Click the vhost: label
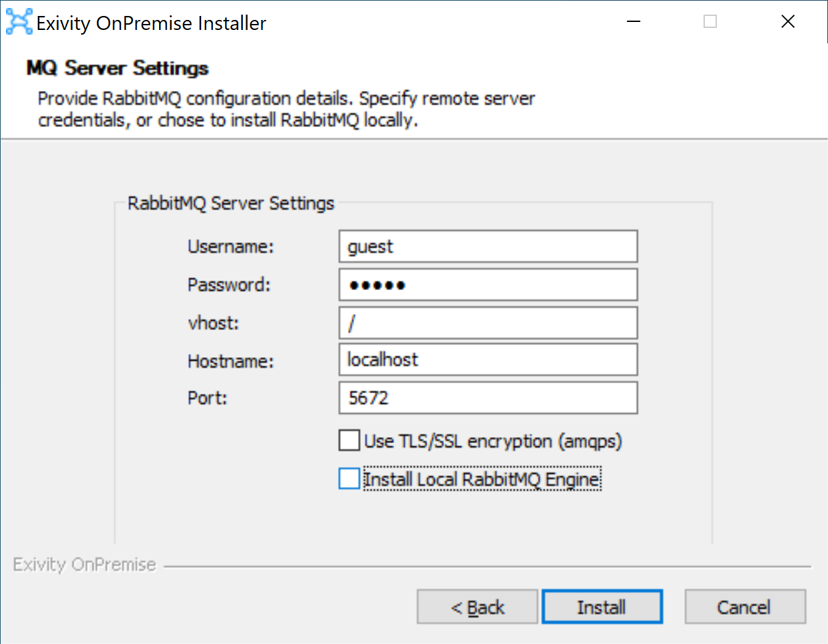Image resolution: width=828 pixels, height=644 pixels. coord(213,323)
